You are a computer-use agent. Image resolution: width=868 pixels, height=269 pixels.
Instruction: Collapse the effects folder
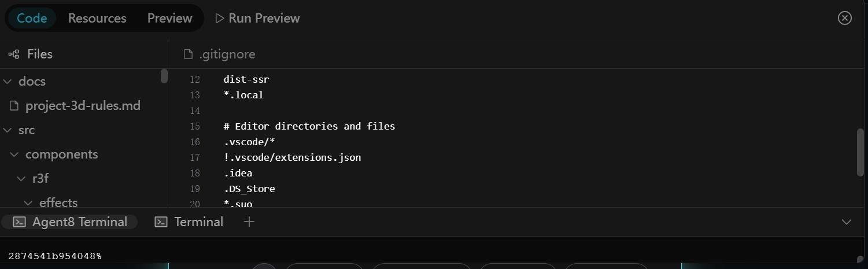point(28,202)
